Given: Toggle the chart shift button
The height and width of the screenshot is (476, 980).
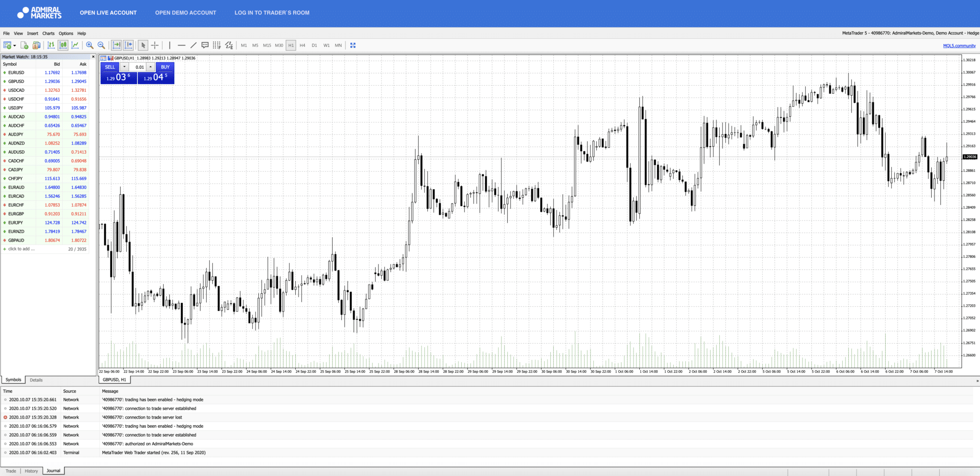Looking at the screenshot, I should [128, 45].
